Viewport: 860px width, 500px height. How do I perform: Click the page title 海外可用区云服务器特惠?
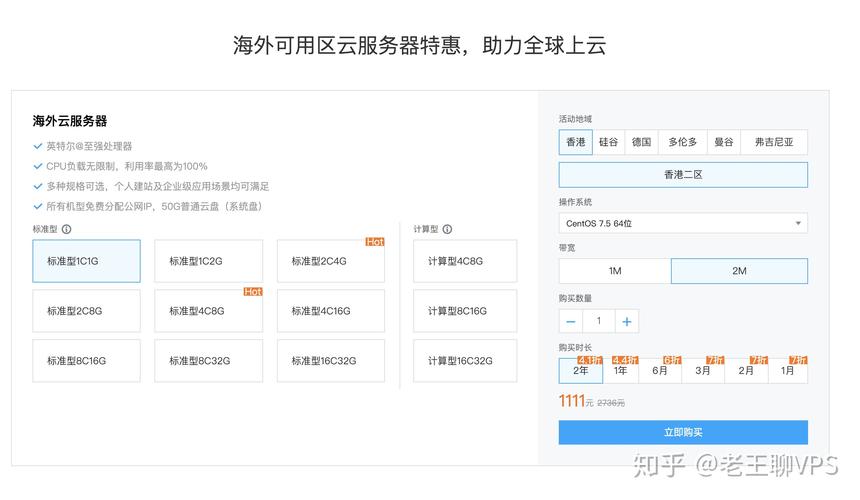[x=419, y=45]
